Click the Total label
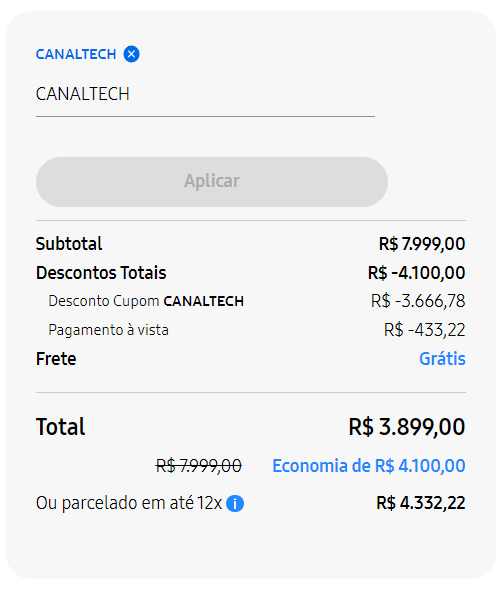The width and height of the screenshot is (504, 591). 60,427
